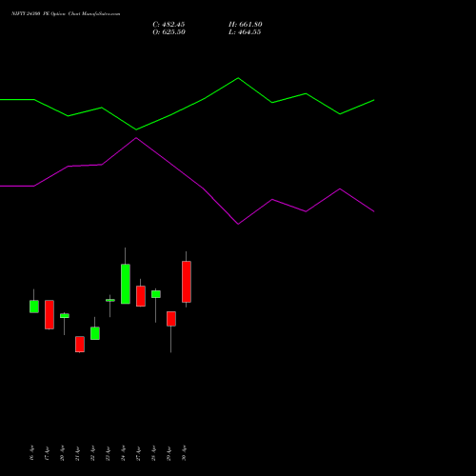Click the "16 Apr" date axis label
This screenshot has width=476, height=476.
click(x=31, y=453)
